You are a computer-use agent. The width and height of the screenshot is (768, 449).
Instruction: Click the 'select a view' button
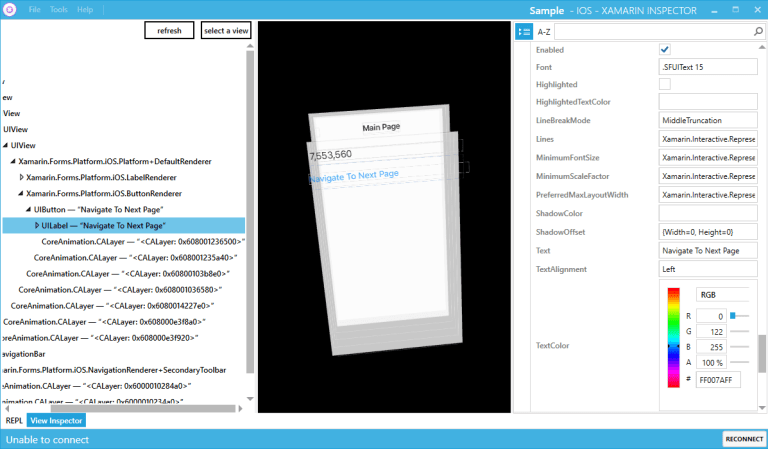pos(226,30)
